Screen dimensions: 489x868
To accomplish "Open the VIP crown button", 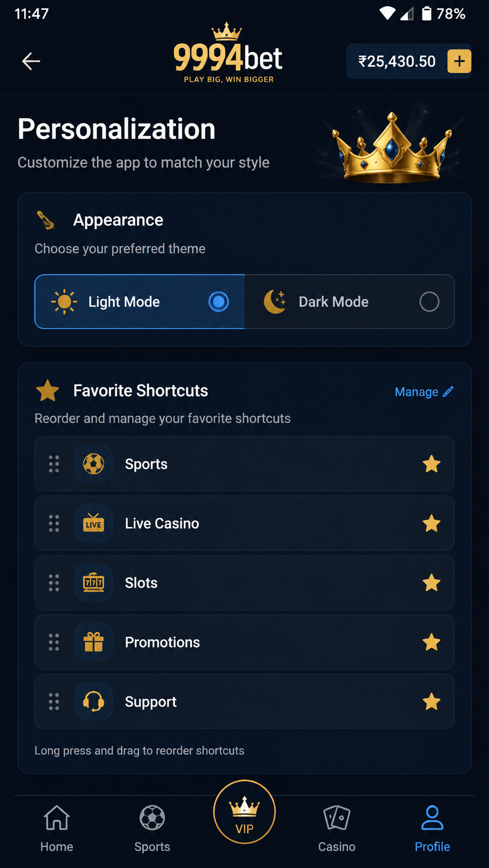I will pyautogui.click(x=244, y=812).
